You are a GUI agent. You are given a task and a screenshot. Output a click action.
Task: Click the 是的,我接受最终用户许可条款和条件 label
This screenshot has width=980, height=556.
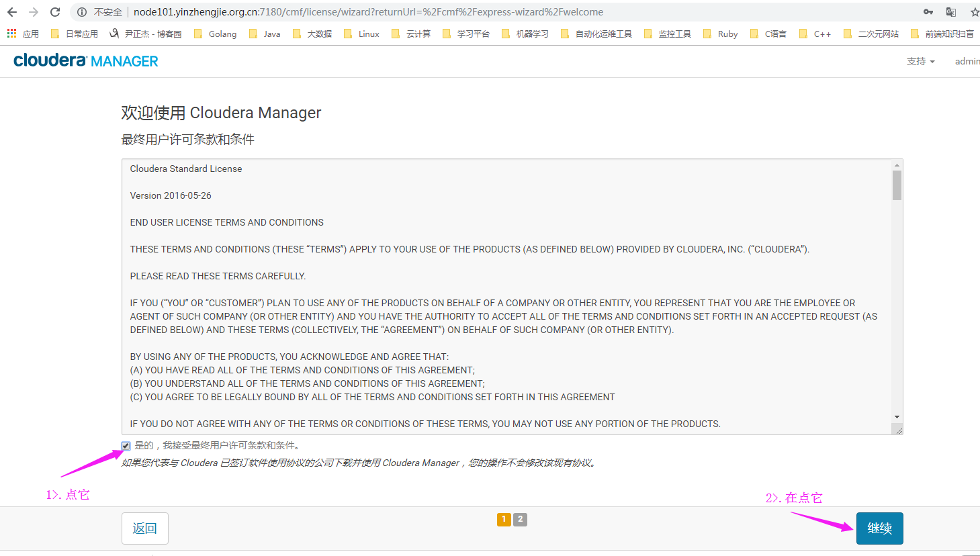(218, 445)
